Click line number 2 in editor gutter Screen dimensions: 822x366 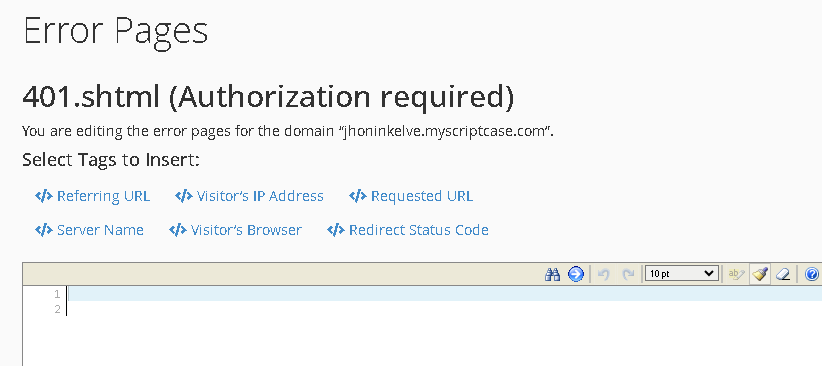58,310
